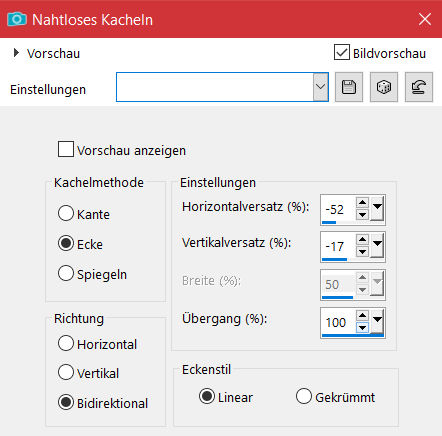
Task: Choose the Kante tiling method
Action: [66, 213]
